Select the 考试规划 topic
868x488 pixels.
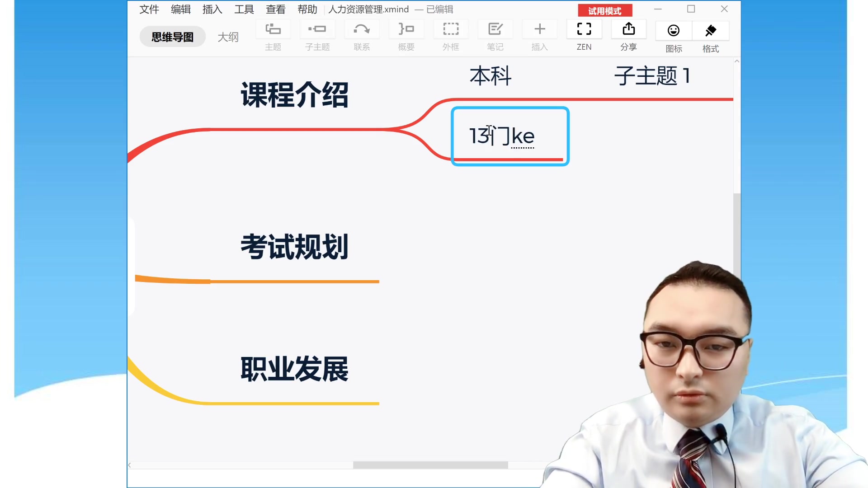pos(294,247)
